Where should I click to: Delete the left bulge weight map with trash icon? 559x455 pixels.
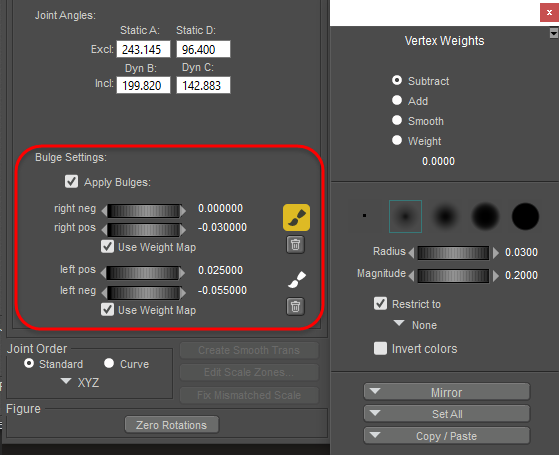pyautogui.click(x=296, y=307)
